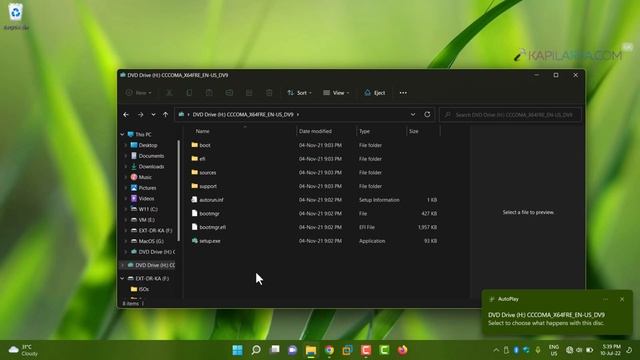The width and height of the screenshot is (640, 360).
Task: Click the Cut toolbar icon
Action: point(169,93)
